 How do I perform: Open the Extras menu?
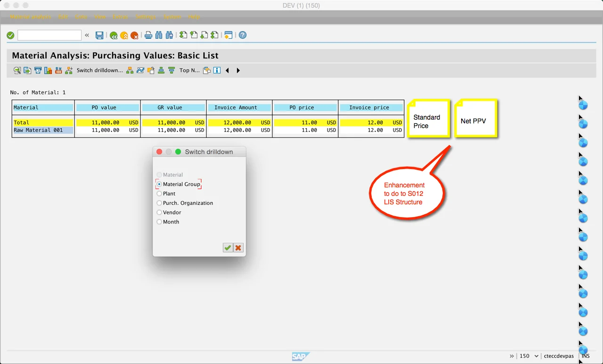120,16
